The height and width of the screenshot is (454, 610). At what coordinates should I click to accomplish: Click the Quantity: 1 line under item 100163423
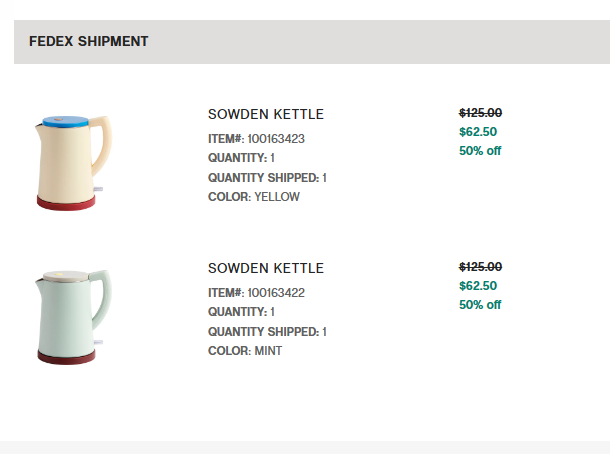241,158
